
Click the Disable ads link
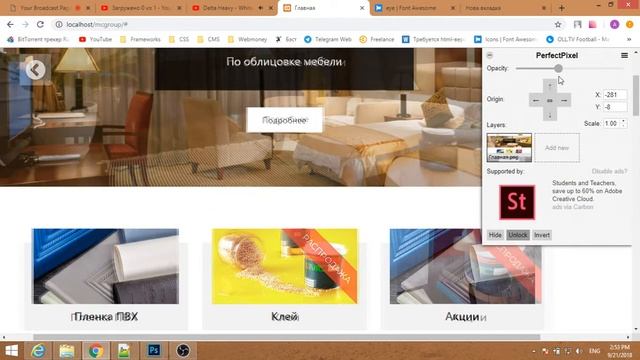click(x=609, y=171)
